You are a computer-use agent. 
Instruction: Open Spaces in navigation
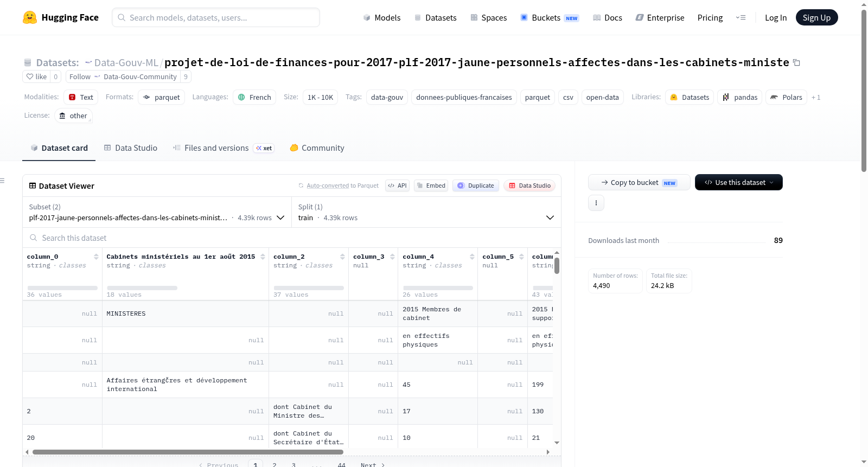click(x=488, y=17)
